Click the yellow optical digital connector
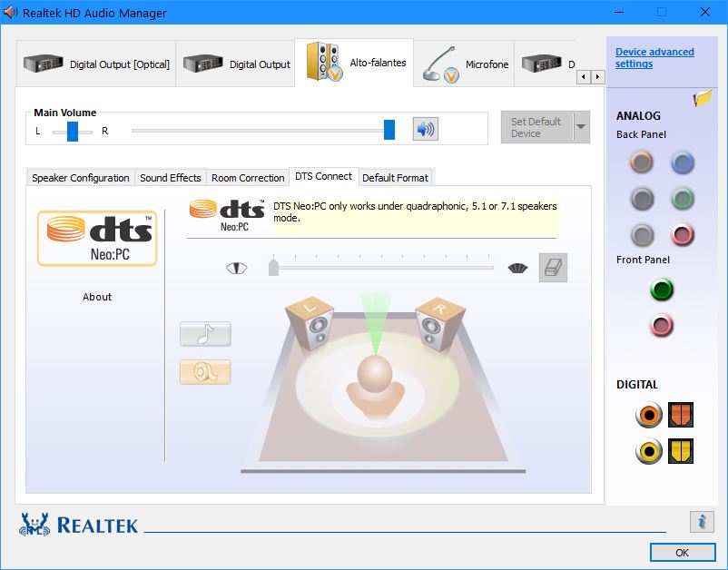The image size is (728, 570). pyautogui.click(x=681, y=451)
